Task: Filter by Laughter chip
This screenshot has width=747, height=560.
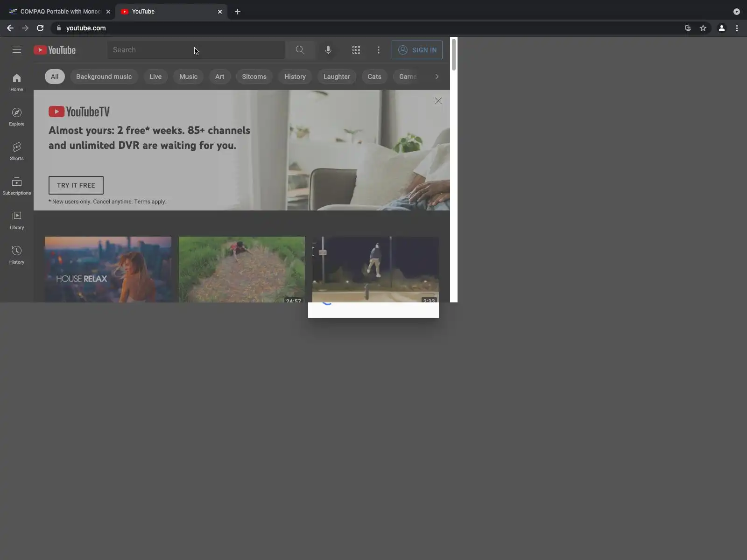Action: (337, 77)
